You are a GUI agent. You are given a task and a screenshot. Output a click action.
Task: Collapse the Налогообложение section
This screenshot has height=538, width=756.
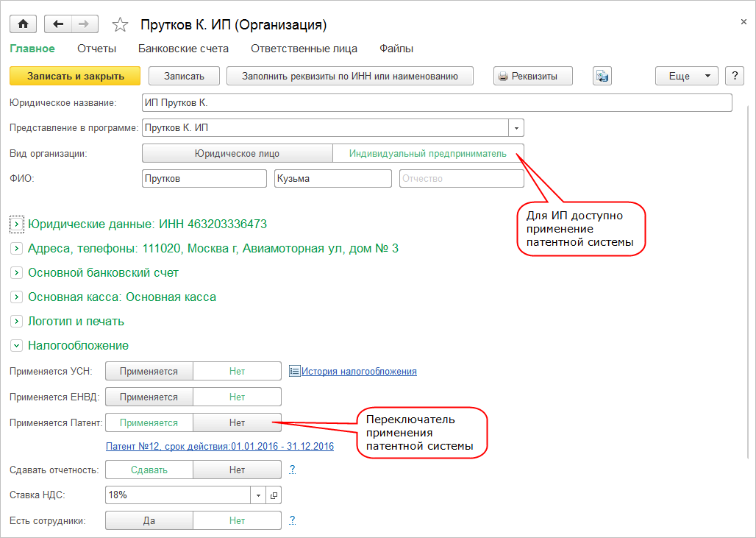17,345
